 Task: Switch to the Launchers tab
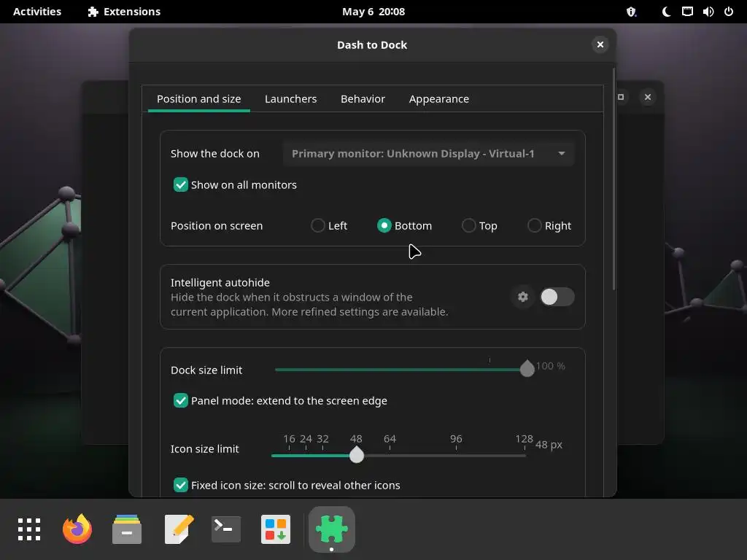(x=290, y=99)
